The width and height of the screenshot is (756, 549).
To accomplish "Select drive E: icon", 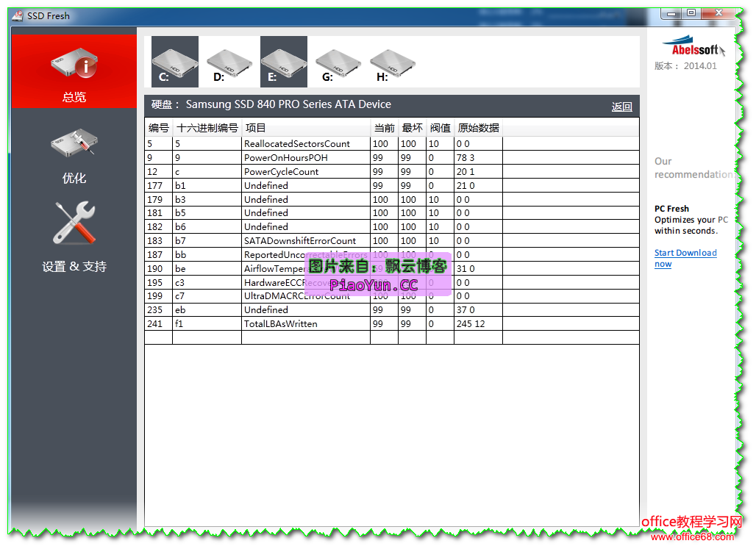I will tap(284, 62).
